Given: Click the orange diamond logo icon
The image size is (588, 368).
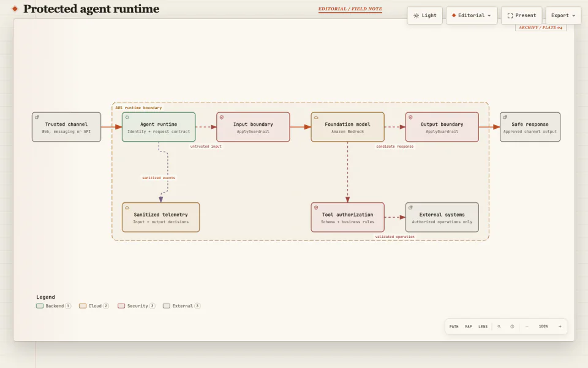Looking at the screenshot, I should 15,9.
